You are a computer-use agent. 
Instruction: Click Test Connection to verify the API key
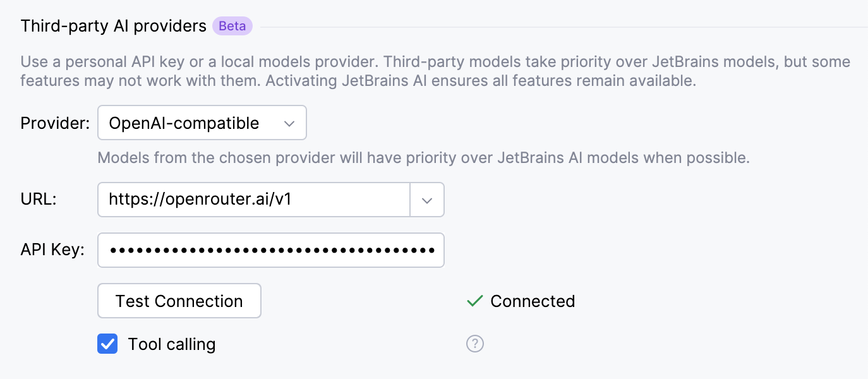point(179,301)
